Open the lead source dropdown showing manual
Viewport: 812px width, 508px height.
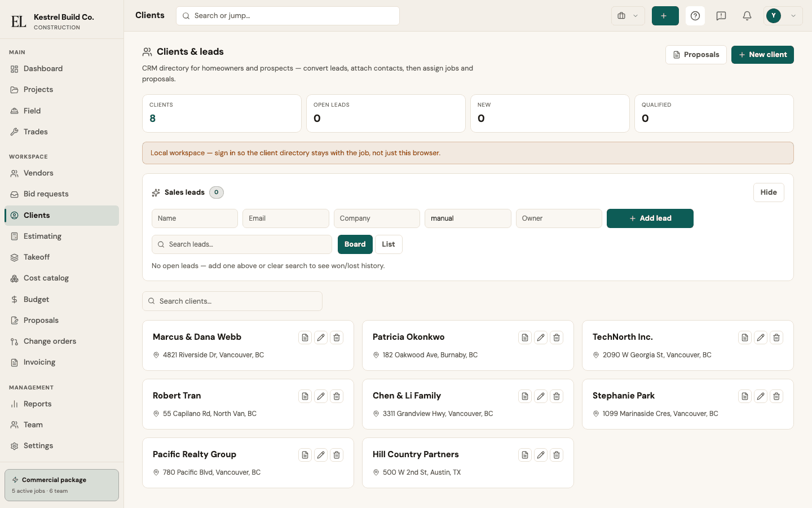(x=468, y=218)
